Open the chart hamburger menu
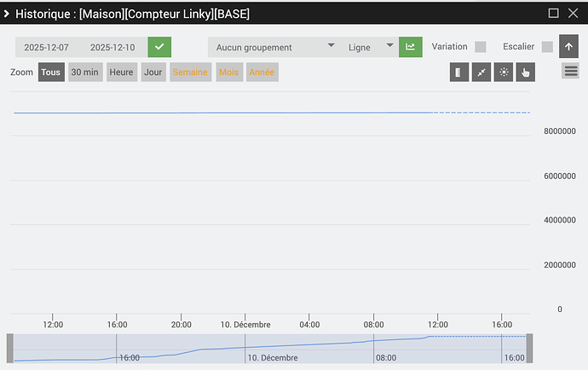588x370 pixels. pos(570,72)
